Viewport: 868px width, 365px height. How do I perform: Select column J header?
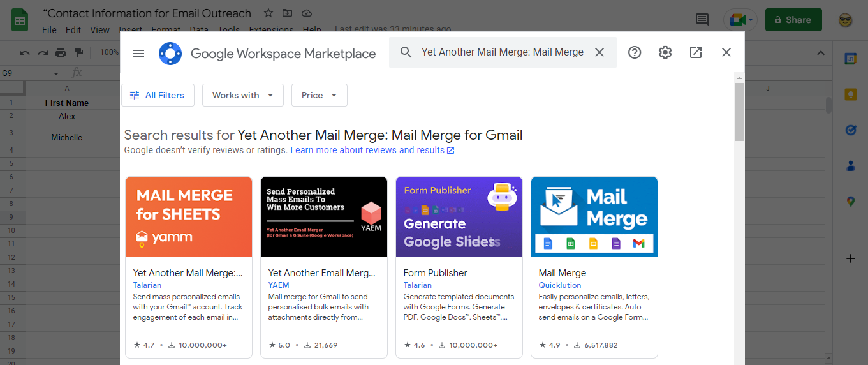click(768, 88)
